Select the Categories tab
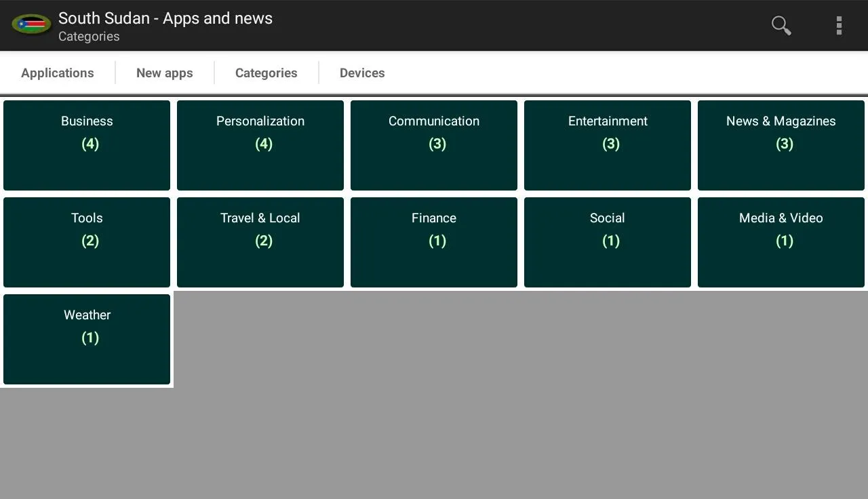This screenshot has height=499, width=868. click(267, 73)
